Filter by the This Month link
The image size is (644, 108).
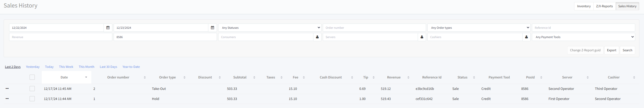(x=86, y=67)
